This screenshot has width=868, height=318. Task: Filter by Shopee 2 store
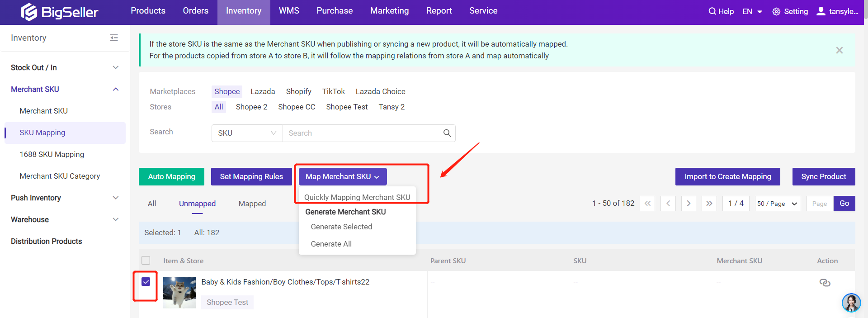(x=251, y=107)
